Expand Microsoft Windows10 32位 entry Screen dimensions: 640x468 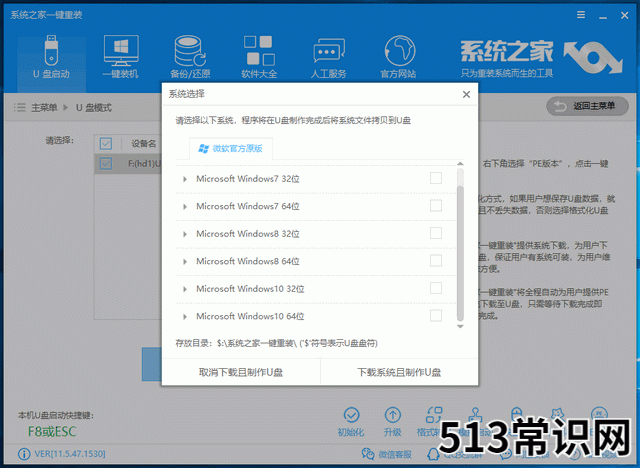click(x=185, y=289)
